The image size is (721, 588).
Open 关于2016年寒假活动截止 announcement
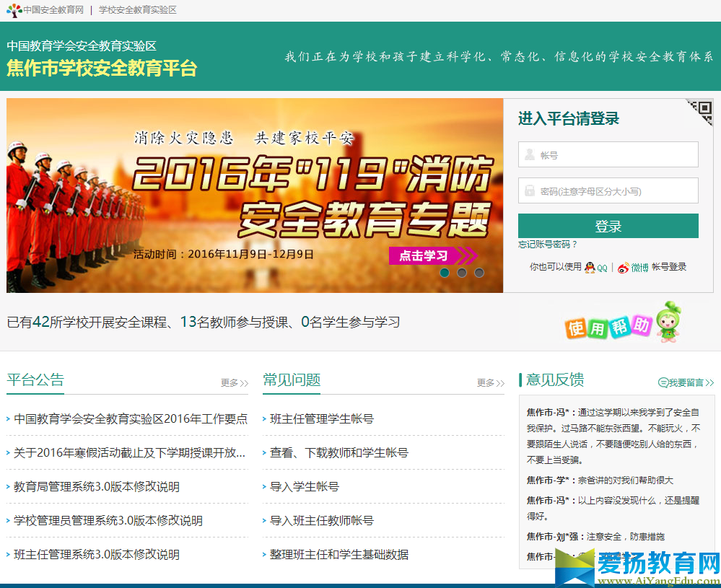130,453
